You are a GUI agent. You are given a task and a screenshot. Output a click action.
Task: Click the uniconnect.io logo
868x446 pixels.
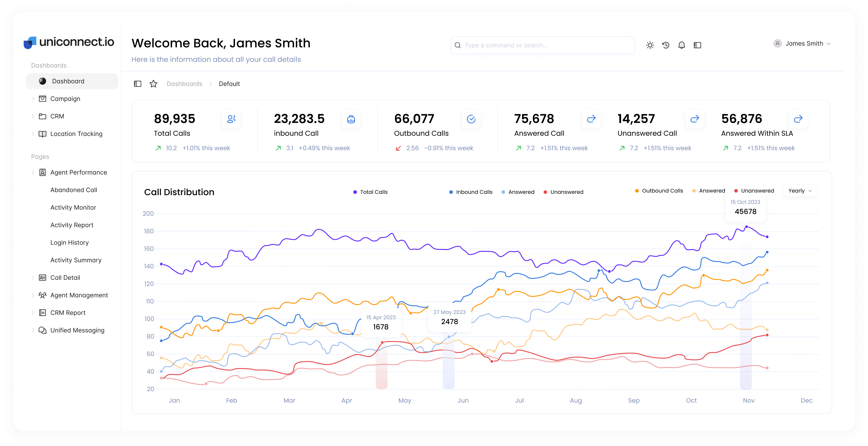[x=69, y=42]
